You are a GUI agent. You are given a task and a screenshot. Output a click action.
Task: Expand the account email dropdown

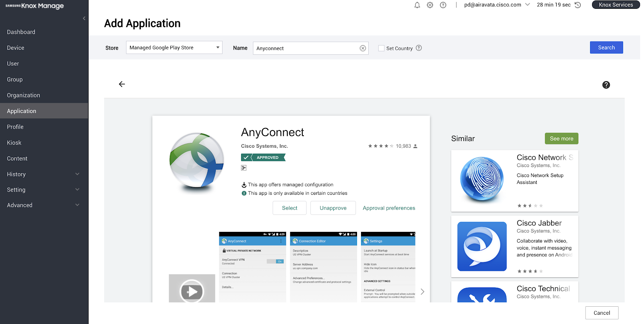[x=527, y=5]
